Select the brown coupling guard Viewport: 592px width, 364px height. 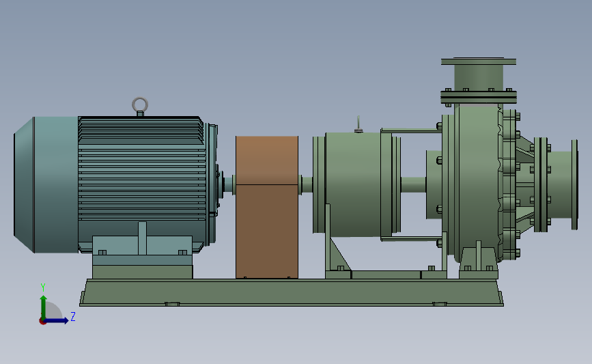point(267,208)
